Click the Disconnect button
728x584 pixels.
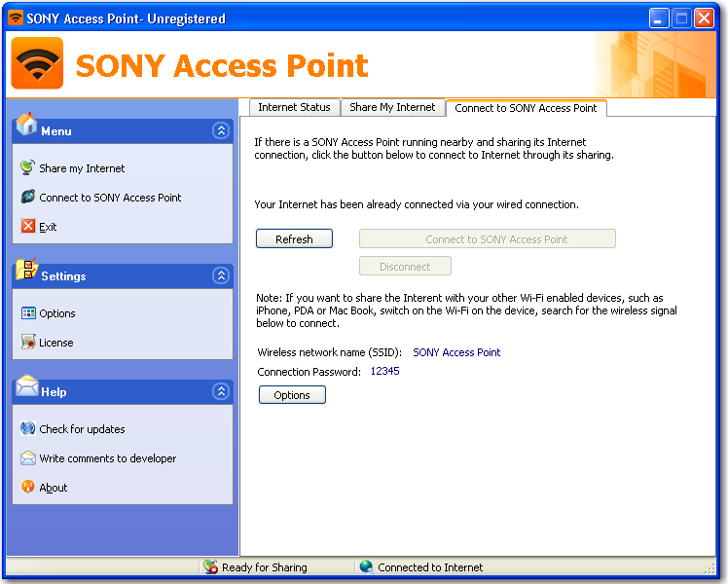[405, 266]
